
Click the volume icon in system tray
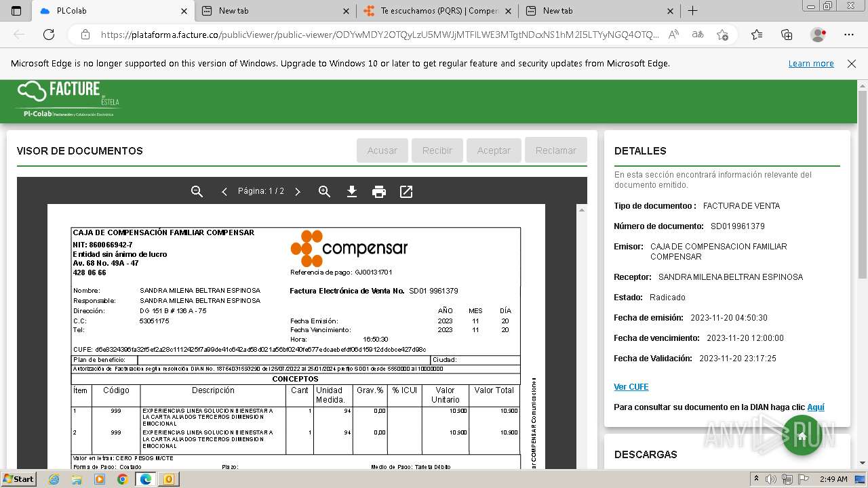tap(771, 479)
